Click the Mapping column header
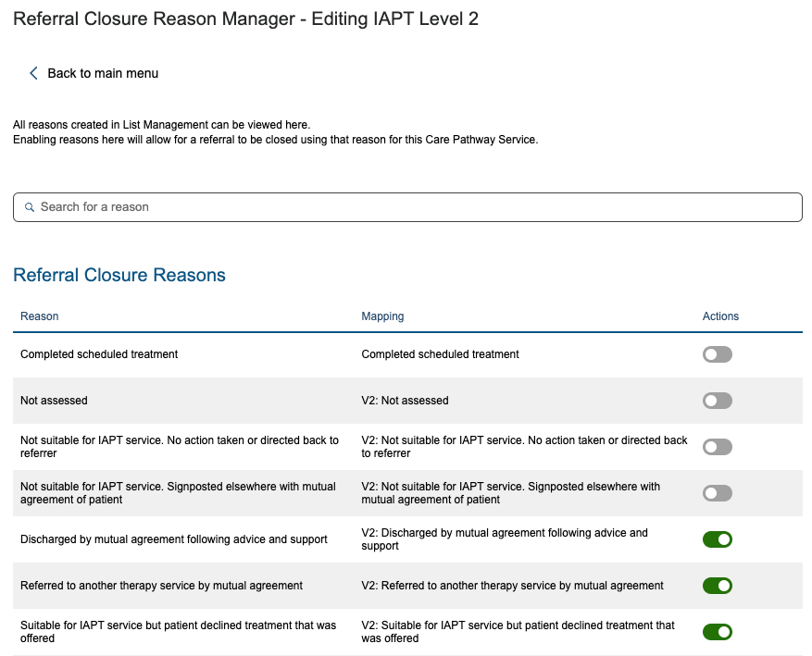Screen dimensions: 812x656 tap(382, 316)
